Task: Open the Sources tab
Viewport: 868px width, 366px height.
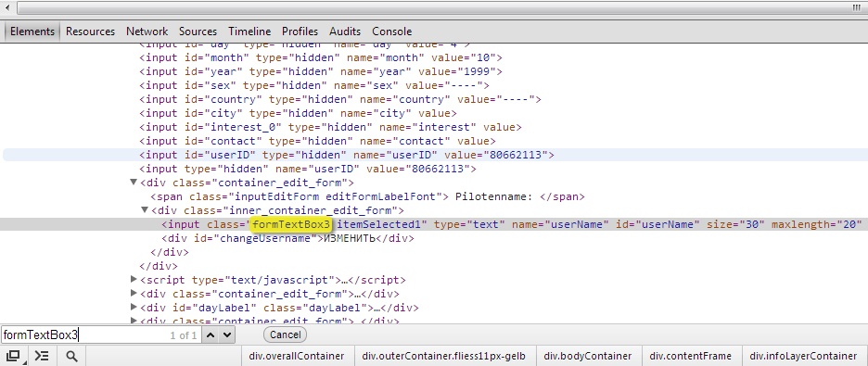Action: [198, 32]
